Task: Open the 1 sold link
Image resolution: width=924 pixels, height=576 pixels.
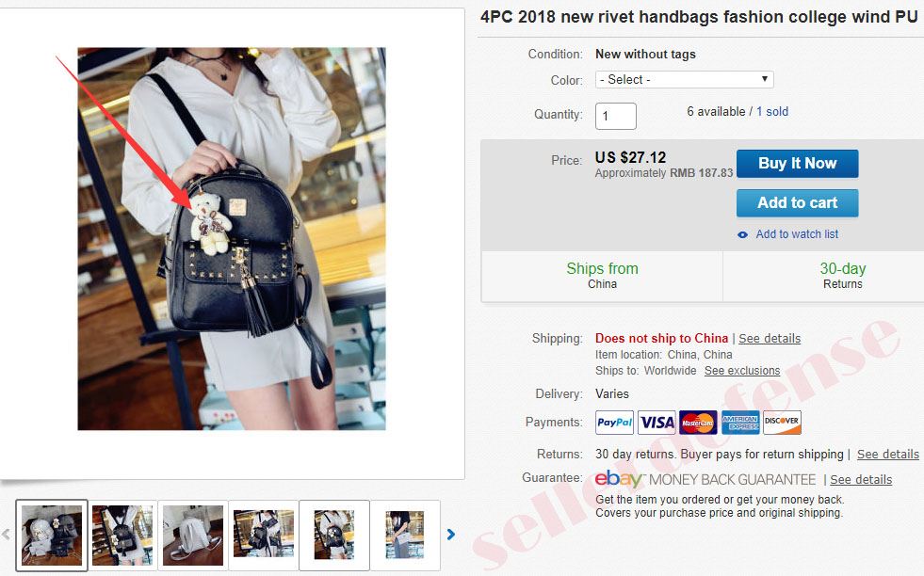Action: coord(772,111)
